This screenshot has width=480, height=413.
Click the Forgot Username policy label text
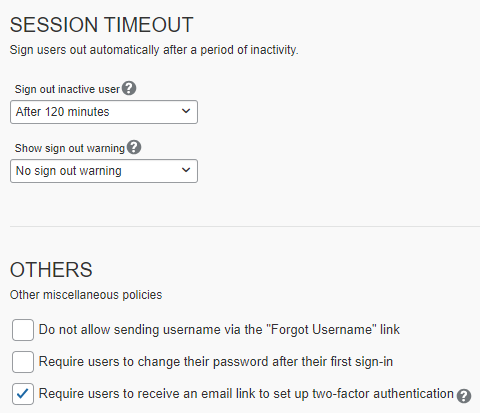(x=219, y=330)
